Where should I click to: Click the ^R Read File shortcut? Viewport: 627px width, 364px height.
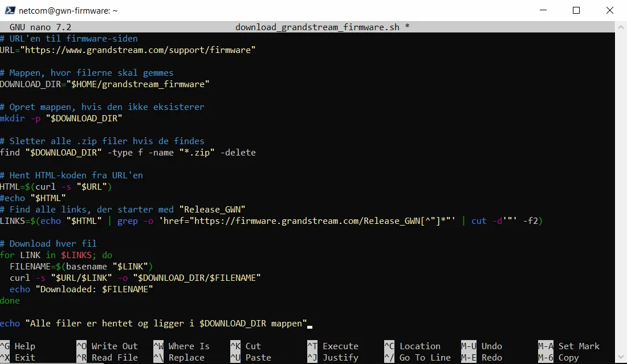107,358
